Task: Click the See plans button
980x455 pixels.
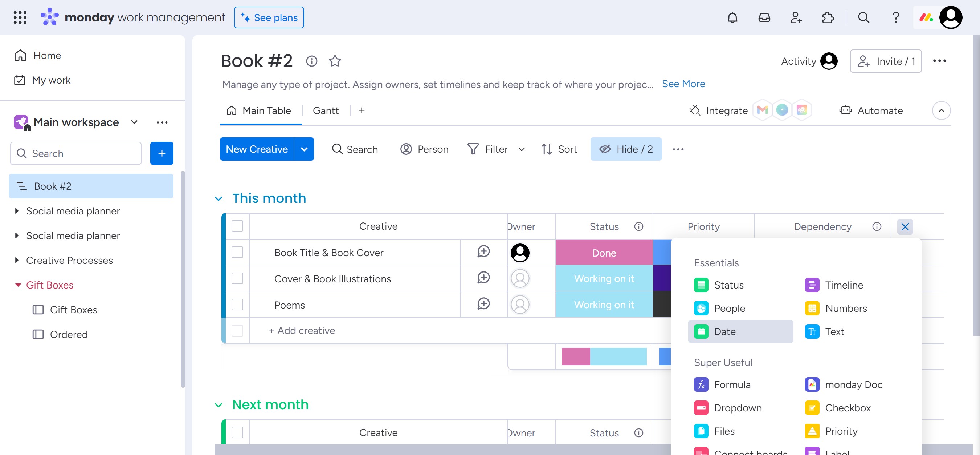Action: [269, 17]
